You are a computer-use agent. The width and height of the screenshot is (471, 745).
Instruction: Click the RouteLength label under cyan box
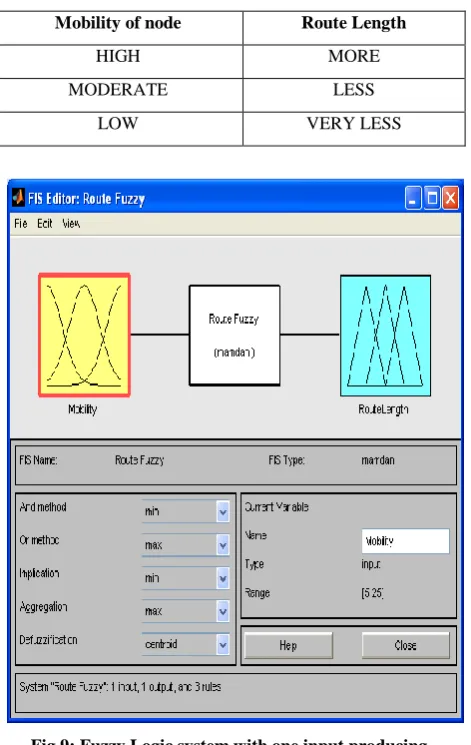383,409
